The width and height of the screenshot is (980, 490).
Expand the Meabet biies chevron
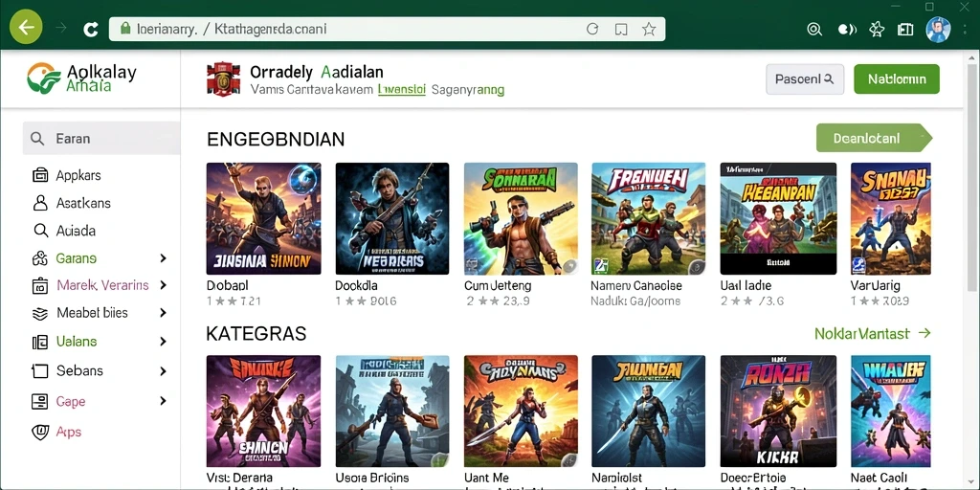click(x=163, y=313)
